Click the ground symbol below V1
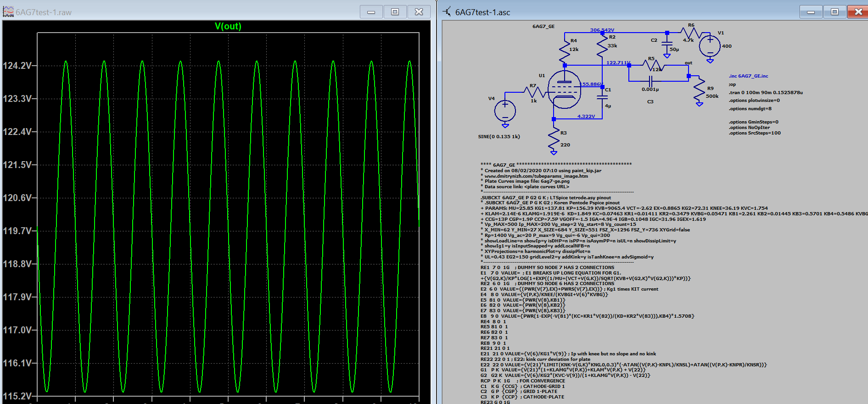Image resolution: width=868 pixels, height=404 pixels. point(710,61)
